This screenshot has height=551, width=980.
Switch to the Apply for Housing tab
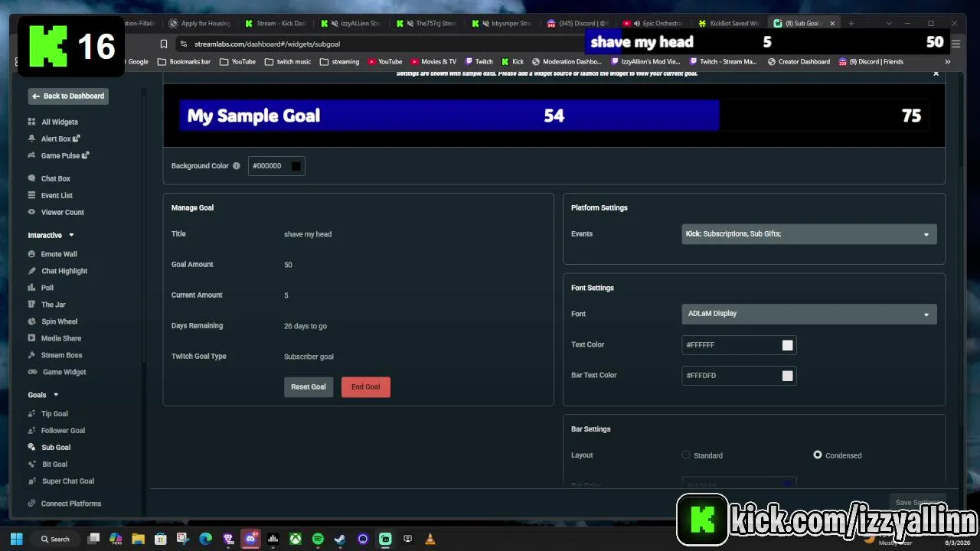pos(200,24)
